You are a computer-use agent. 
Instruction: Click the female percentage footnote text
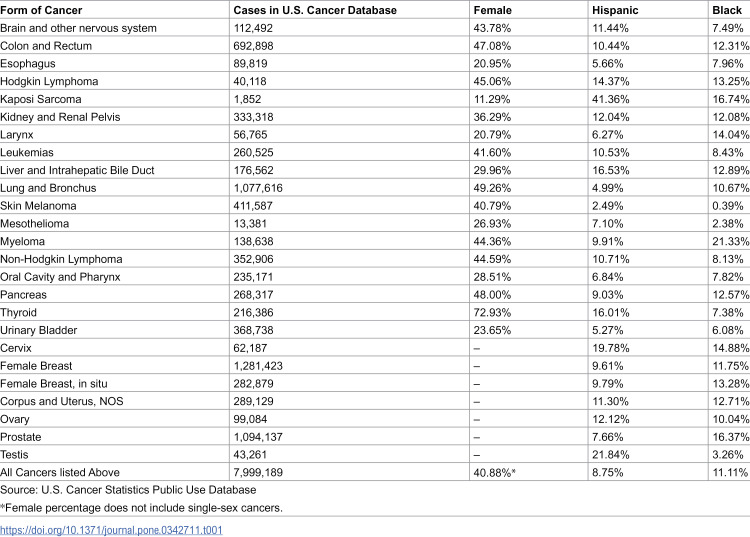pyautogui.click(x=142, y=507)
